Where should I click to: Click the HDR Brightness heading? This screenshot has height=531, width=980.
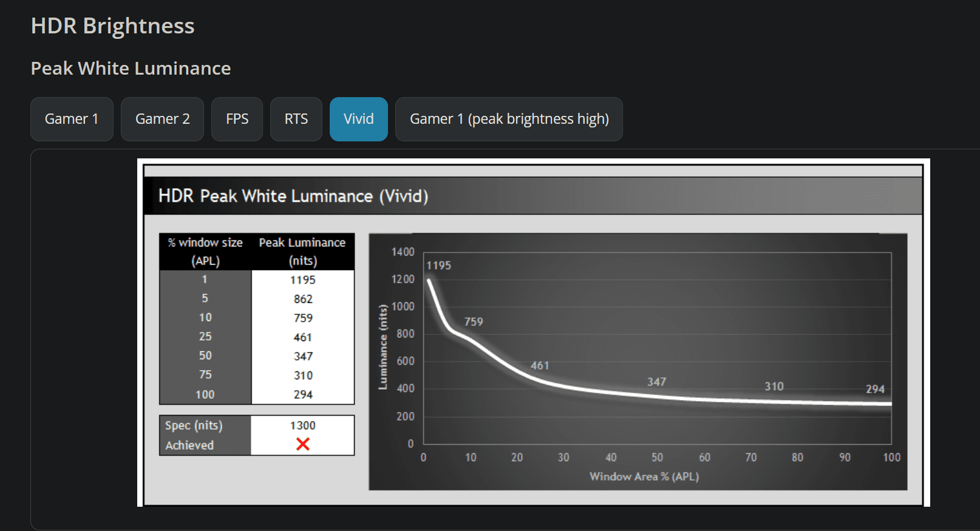tap(113, 26)
